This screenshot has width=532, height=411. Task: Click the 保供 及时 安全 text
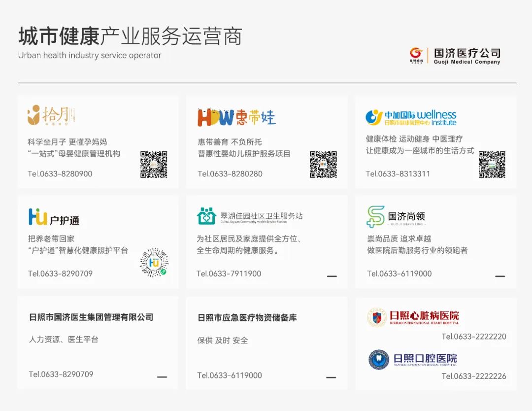223,341
